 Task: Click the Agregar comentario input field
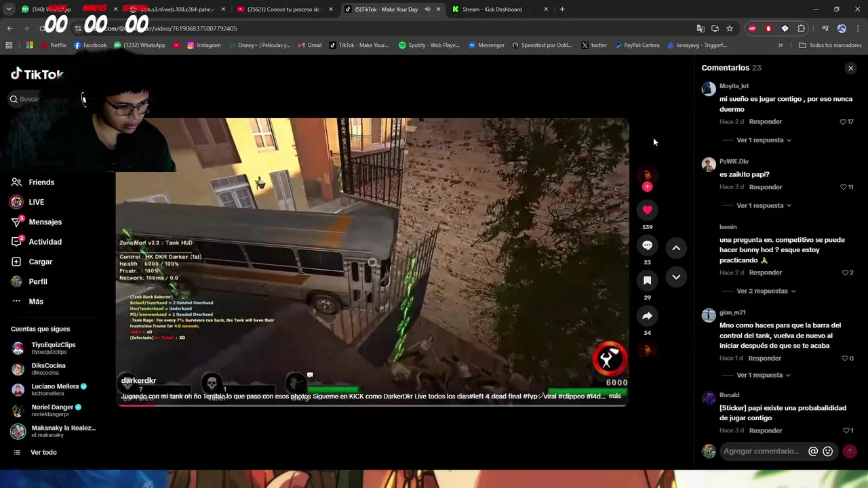point(763,451)
